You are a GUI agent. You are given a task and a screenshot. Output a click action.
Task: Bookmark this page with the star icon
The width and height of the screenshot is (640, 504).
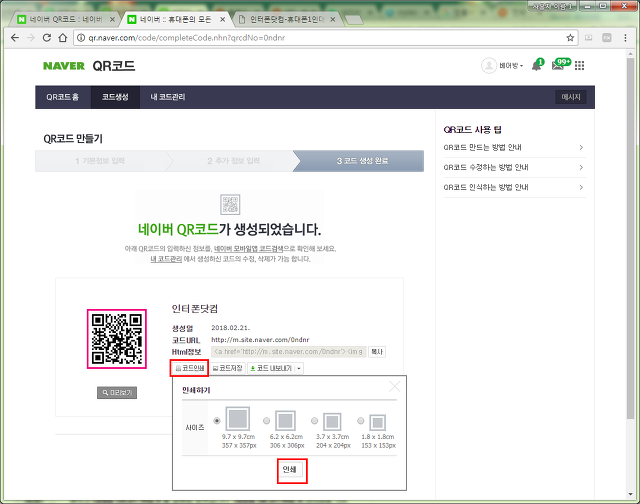coord(570,38)
